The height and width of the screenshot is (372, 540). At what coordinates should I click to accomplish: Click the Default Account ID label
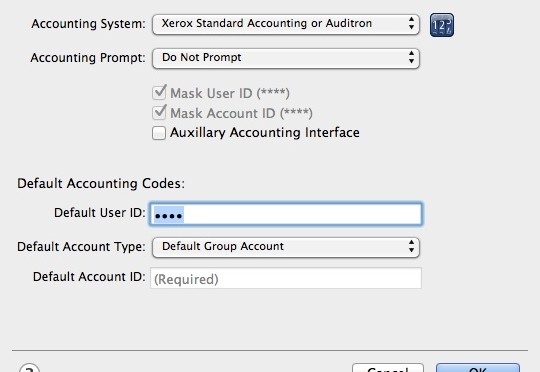89,277
